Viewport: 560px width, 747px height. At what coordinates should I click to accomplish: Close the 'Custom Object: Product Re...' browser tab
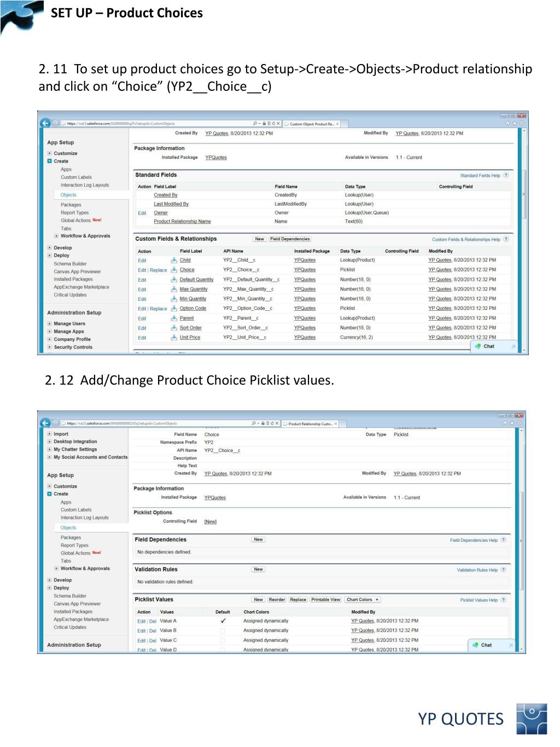pos(337,124)
